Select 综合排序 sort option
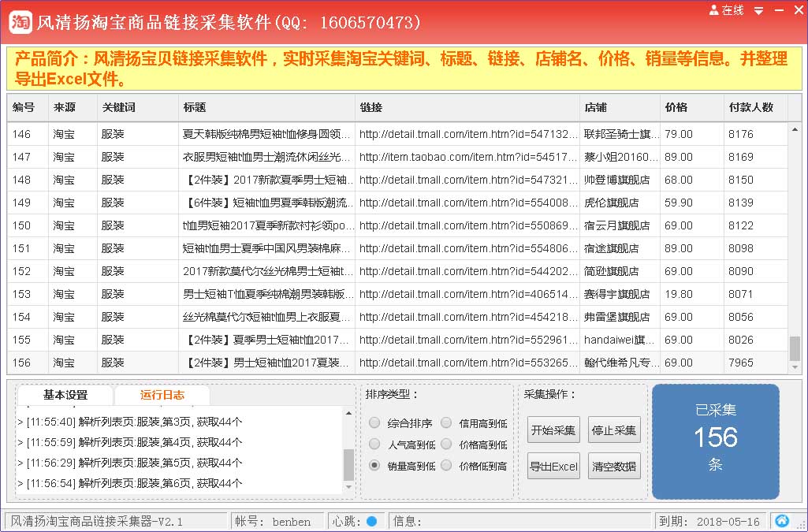 [x=374, y=422]
